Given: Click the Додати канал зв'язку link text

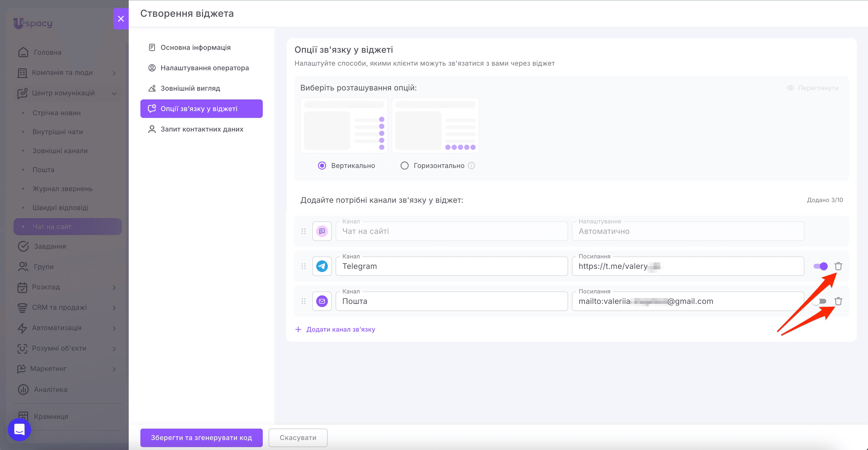Looking at the screenshot, I should 341,329.
